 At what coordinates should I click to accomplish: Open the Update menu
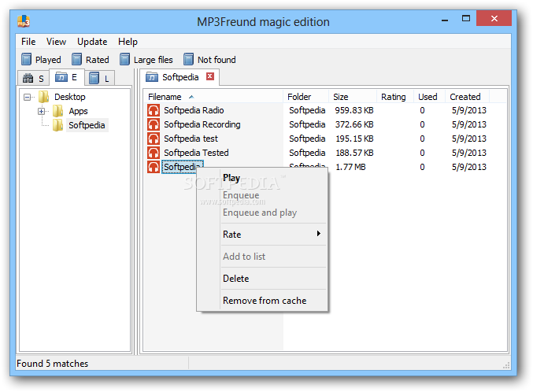pos(92,42)
